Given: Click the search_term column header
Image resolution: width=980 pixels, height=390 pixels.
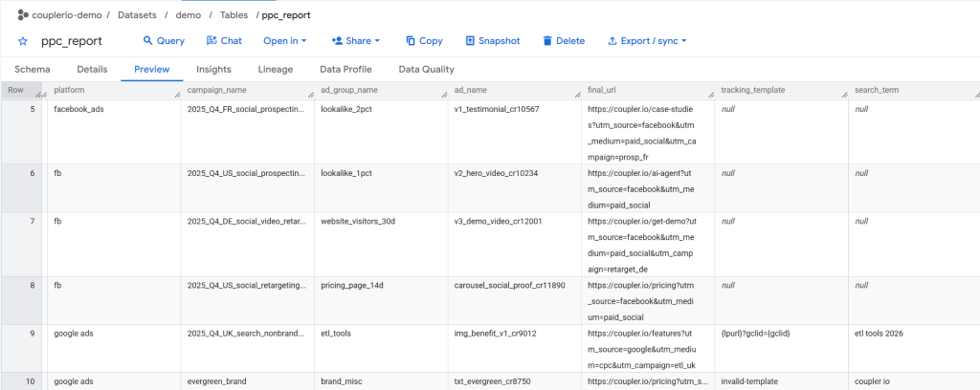Looking at the screenshot, I should point(877,90).
